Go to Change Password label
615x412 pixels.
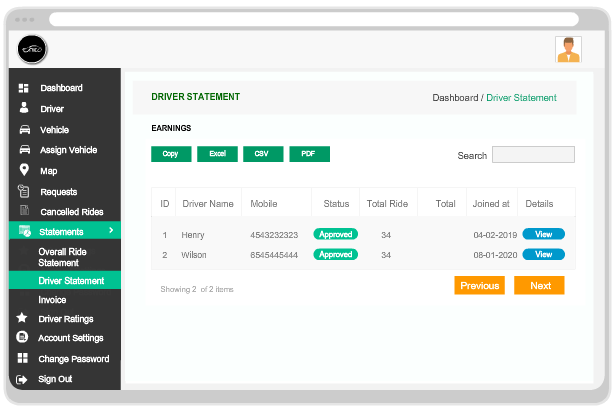tap(74, 359)
